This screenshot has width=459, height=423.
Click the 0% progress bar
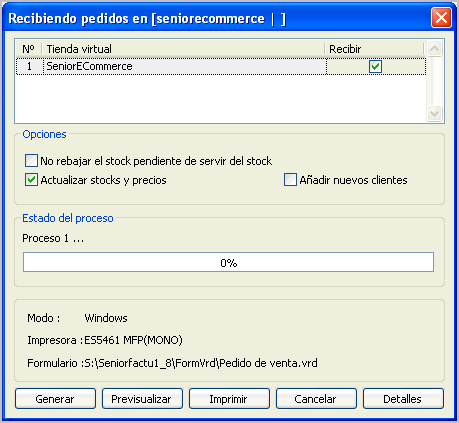(228, 262)
